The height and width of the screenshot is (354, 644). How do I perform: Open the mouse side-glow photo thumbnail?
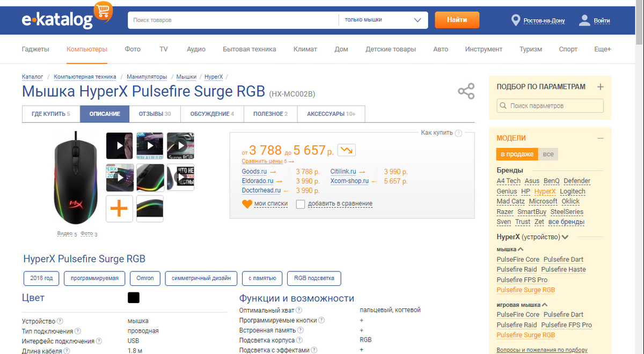click(150, 177)
